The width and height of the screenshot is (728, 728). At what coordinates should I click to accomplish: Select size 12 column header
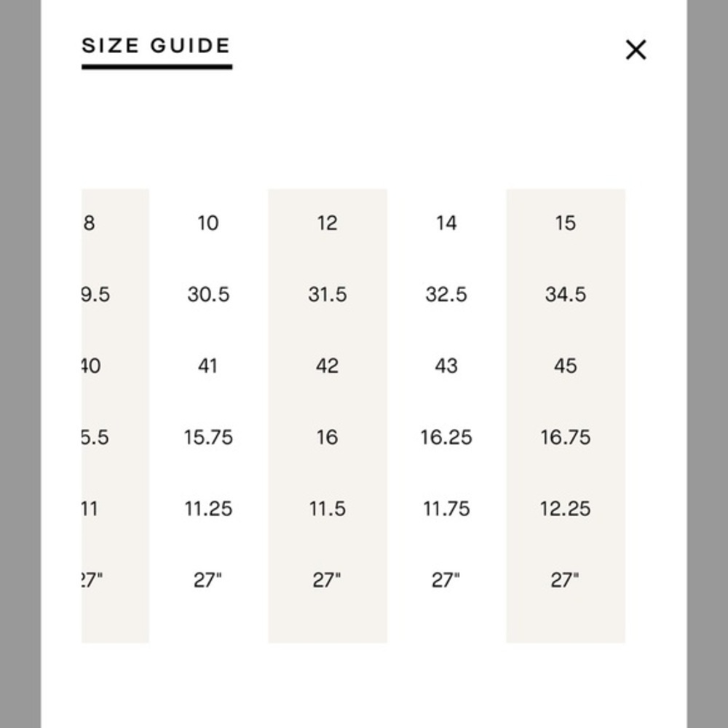pyautogui.click(x=328, y=223)
